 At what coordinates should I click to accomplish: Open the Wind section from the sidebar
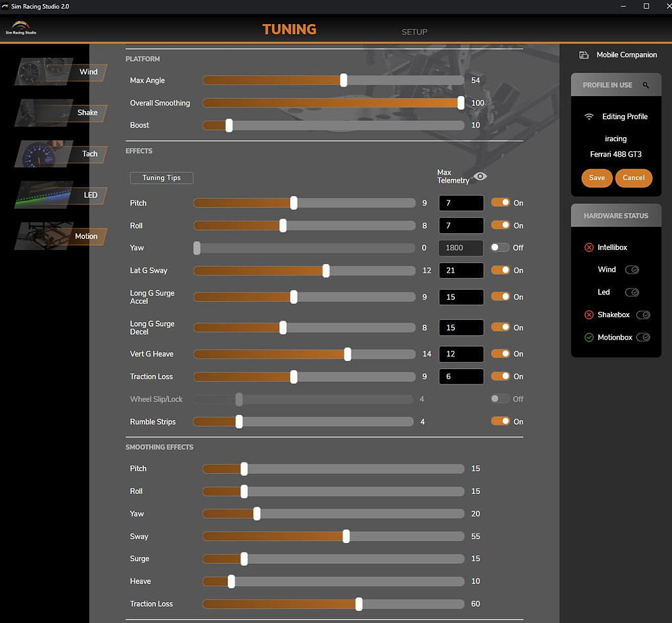tap(61, 72)
